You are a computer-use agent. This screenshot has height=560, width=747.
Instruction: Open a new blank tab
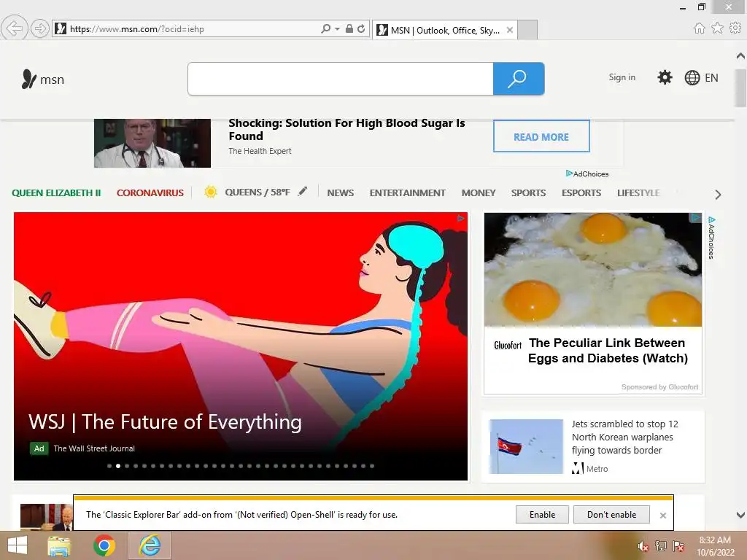pos(527,30)
